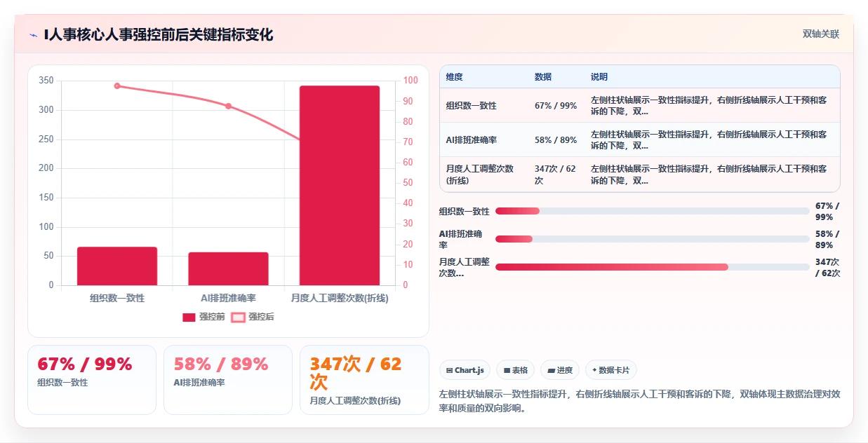Viewport: 868px width, 443px height.
Task: Click progress value 58% / 89% at right
Action: point(827,239)
